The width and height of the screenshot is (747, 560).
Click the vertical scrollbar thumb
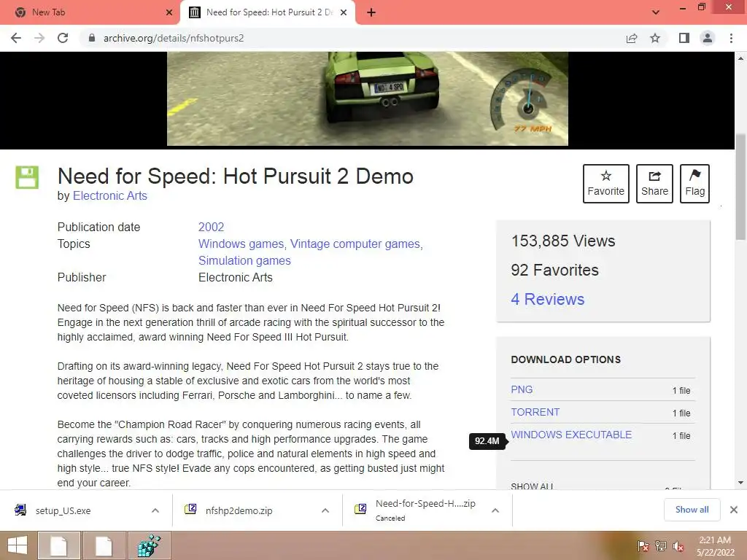pyautogui.click(x=740, y=187)
